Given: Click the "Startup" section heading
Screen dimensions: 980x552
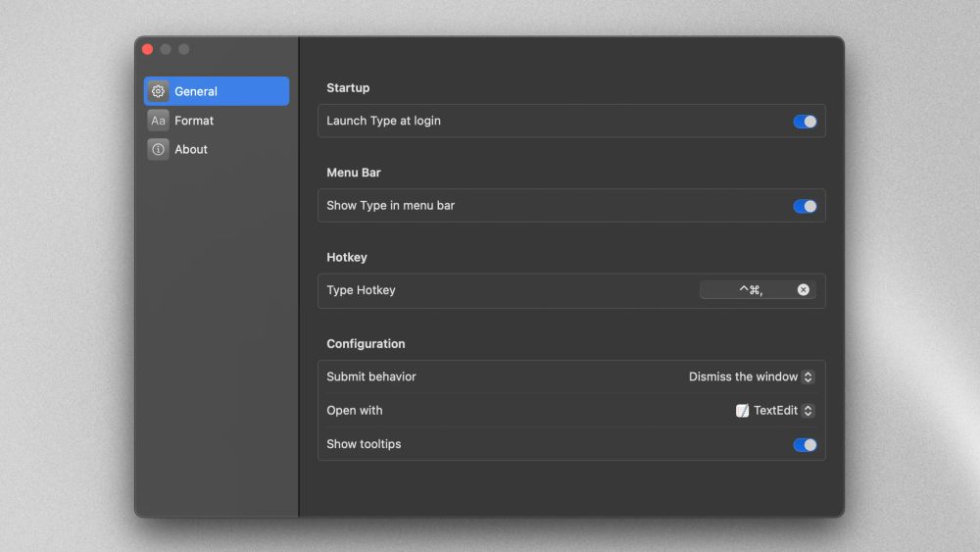Looking at the screenshot, I should tap(348, 88).
